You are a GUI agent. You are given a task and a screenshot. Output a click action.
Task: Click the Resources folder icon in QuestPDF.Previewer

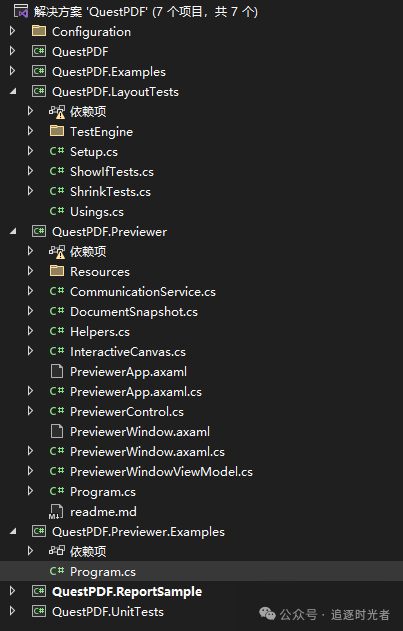tap(57, 271)
